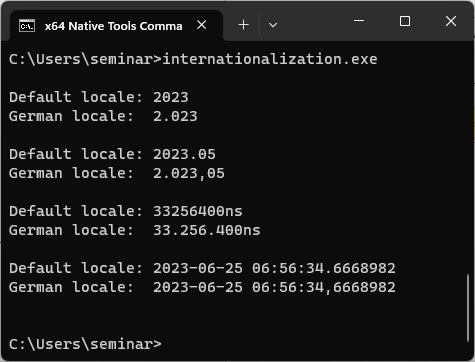This screenshot has width=475, height=362.
Task: Maximize the terminal window
Action: click(x=405, y=21)
